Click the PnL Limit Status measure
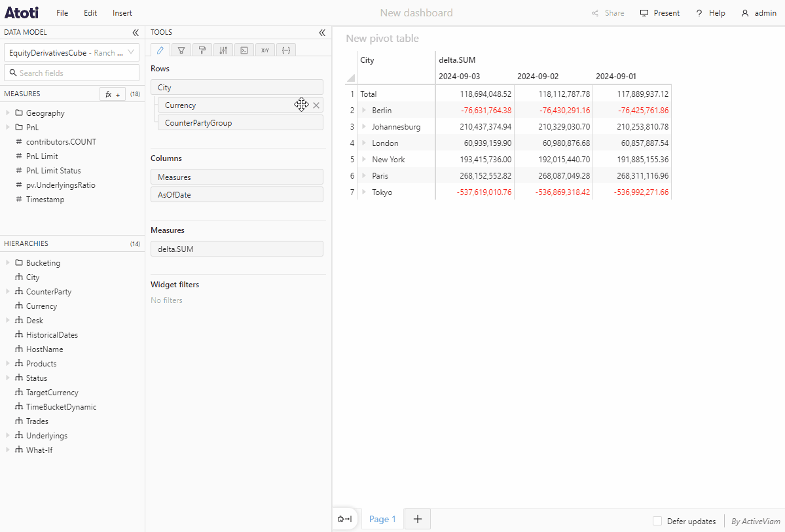The image size is (785, 532). (x=54, y=171)
